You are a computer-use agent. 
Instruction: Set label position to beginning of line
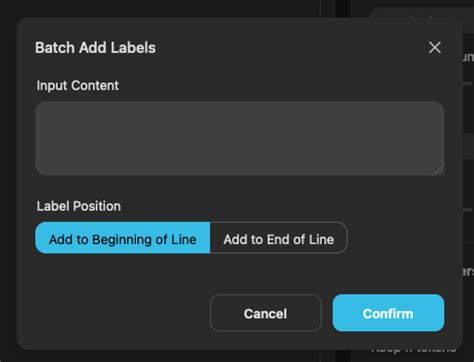click(x=123, y=238)
